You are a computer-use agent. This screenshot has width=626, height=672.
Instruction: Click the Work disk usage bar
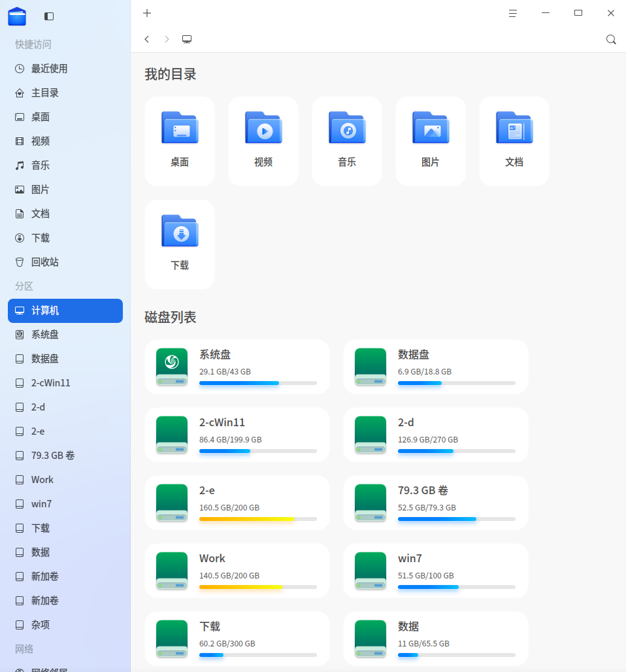(x=258, y=587)
